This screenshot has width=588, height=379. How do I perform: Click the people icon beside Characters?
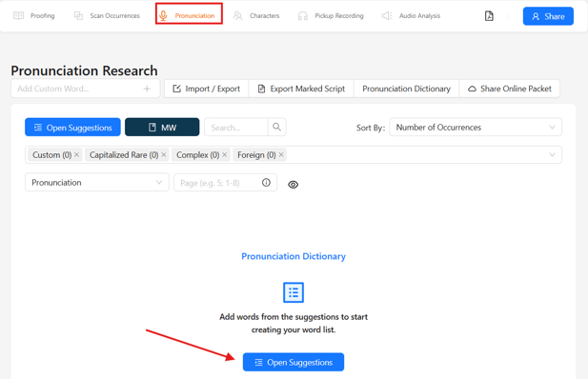pyautogui.click(x=237, y=16)
